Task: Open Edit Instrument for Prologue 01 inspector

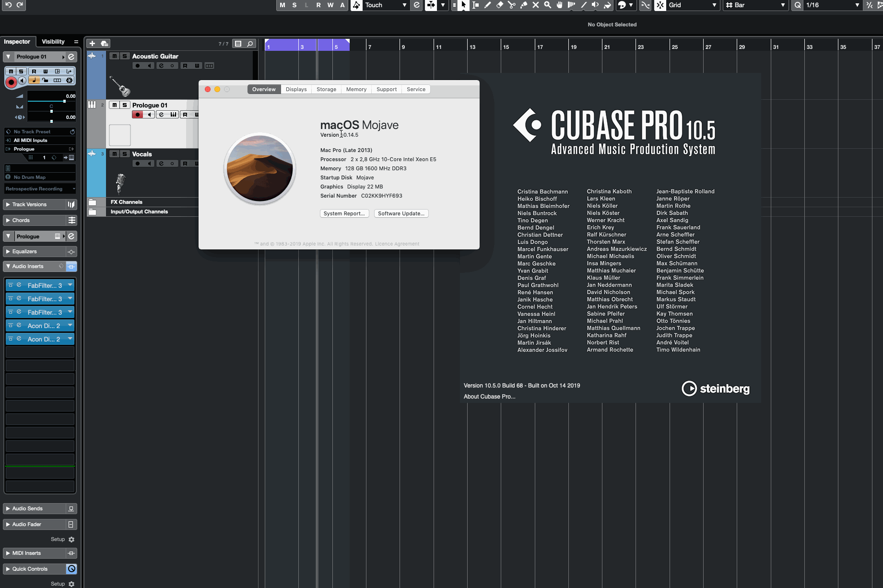Action: coord(71,57)
